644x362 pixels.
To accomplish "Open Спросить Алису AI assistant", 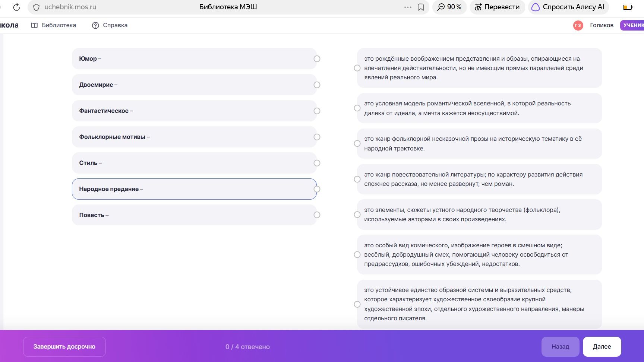I will 568,7.
